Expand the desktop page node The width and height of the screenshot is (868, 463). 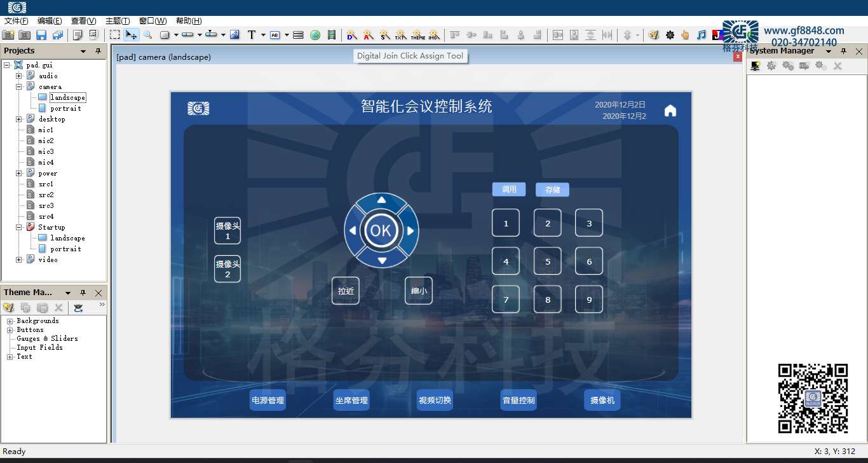(x=19, y=119)
